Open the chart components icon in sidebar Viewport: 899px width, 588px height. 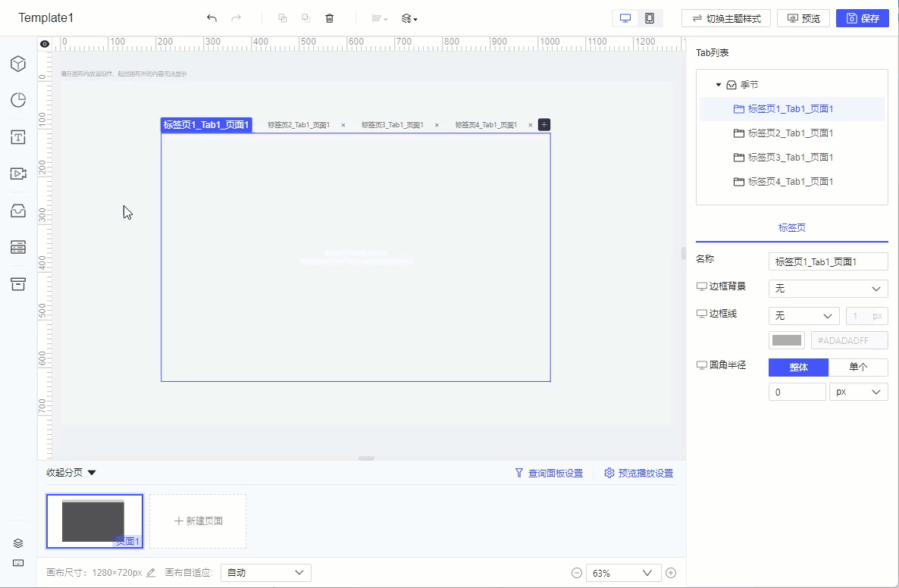coord(18,100)
